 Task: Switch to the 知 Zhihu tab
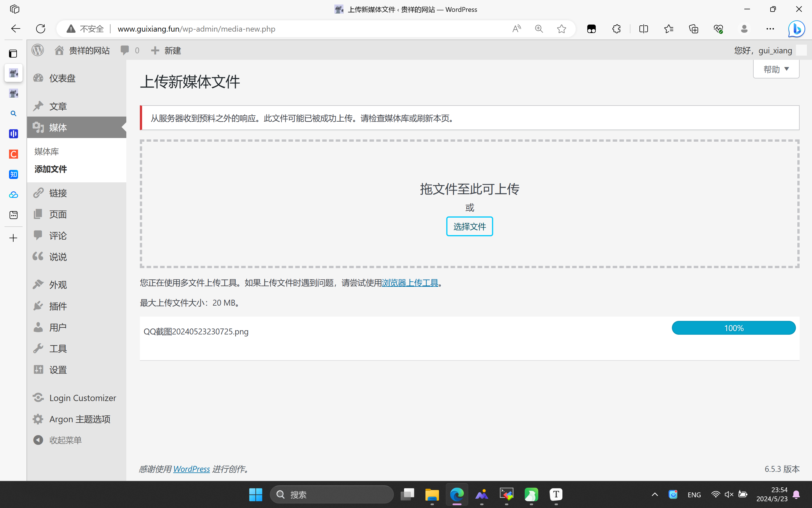14,174
